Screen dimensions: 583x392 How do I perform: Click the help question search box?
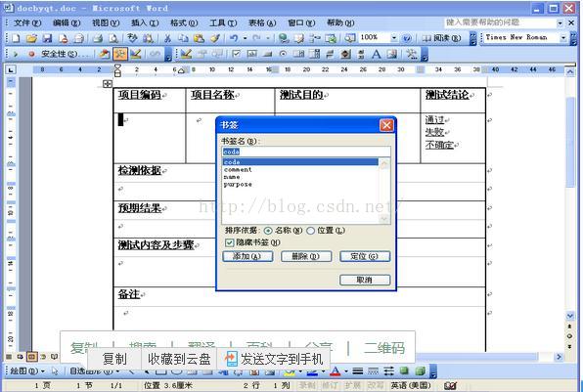click(x=500, y=23)
